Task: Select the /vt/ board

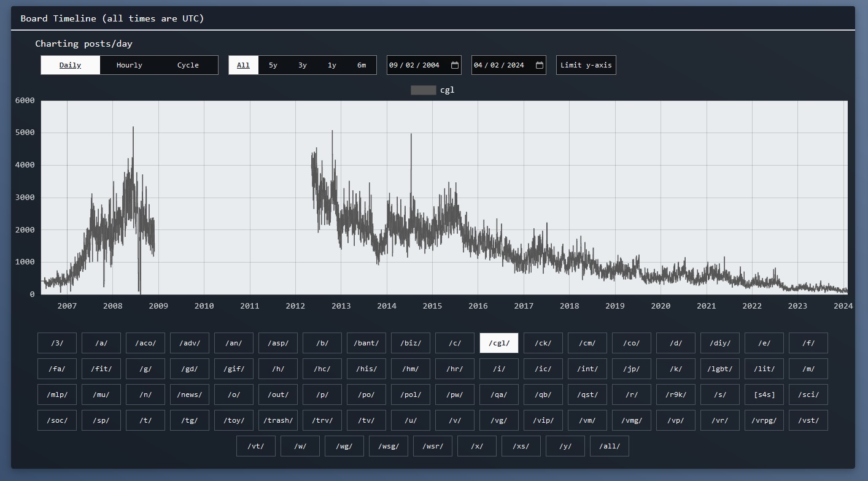Action: pos(256,446)
